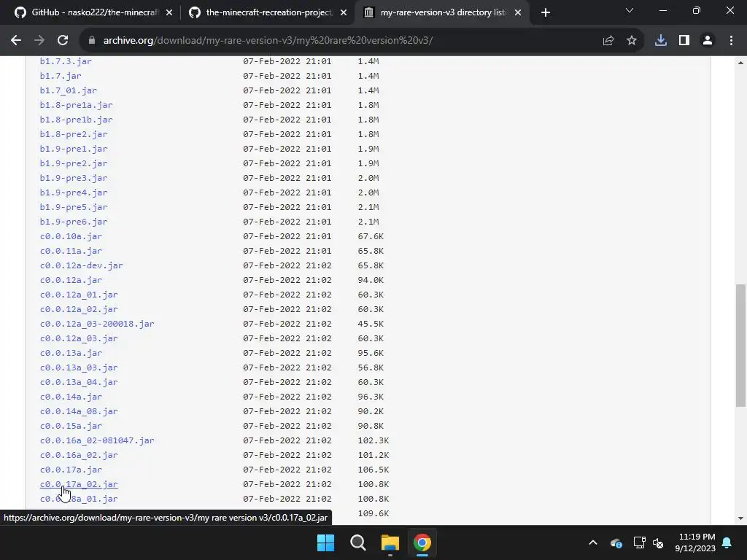Click the page vertical scrollbar thumb
The width and height of the screenshot is (747, 560).
740,346
